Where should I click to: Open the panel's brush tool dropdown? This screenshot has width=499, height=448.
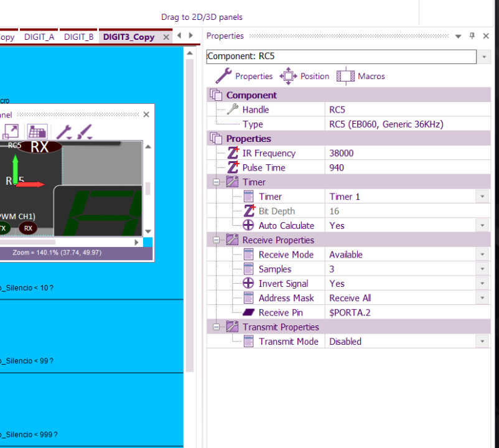85,132
